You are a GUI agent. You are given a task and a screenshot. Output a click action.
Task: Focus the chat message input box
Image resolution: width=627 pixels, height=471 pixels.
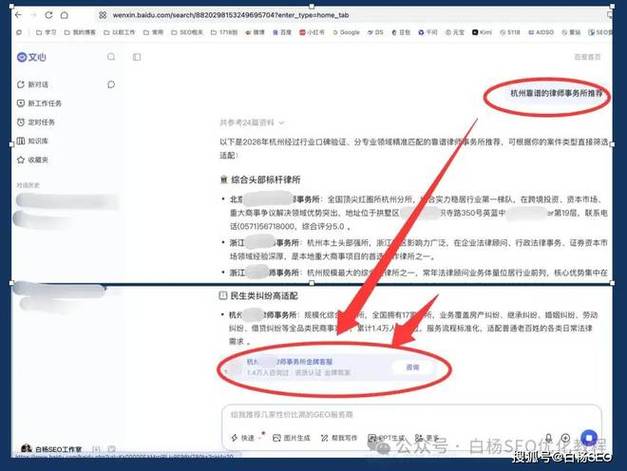[x=412, y=415]
